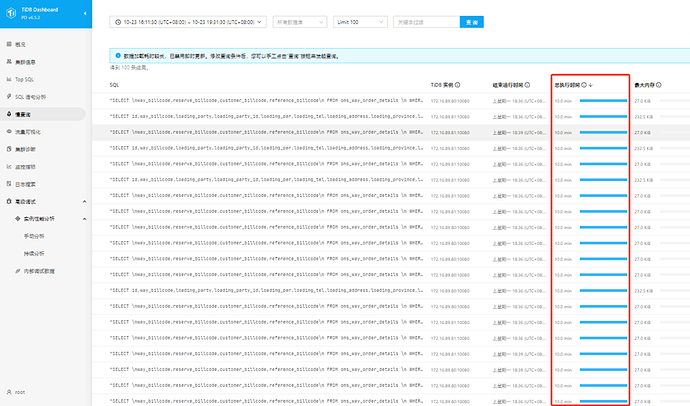Click the 集群诊断 diagnostics sidebar icon
Screen dimensions: 690x406
(x=8, y=148)
